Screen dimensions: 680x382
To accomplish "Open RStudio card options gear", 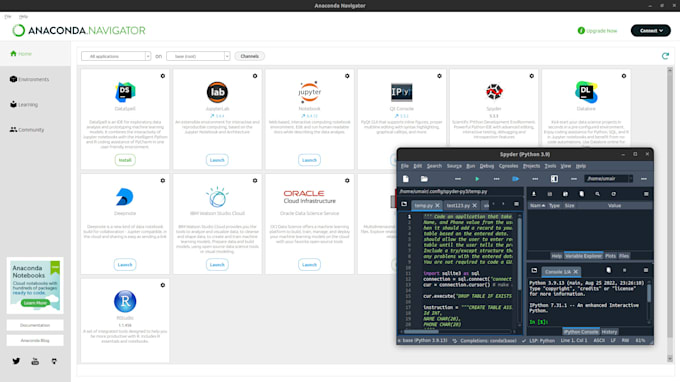I will [x=163, y=285].
